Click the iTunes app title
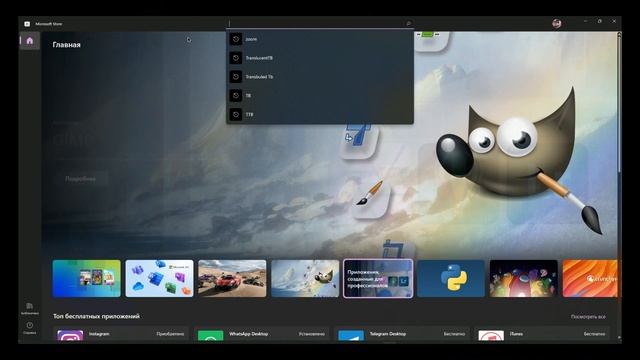 click(x=516, y=334)
